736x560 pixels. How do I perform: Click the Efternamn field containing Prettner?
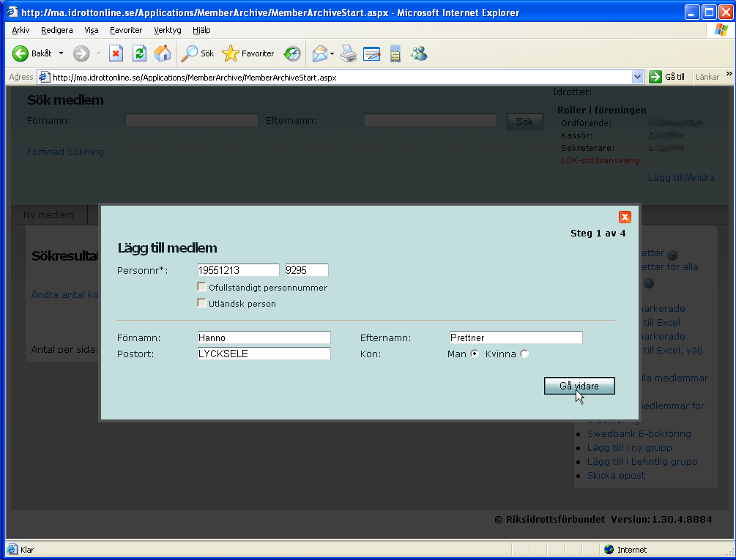point(516,337)
